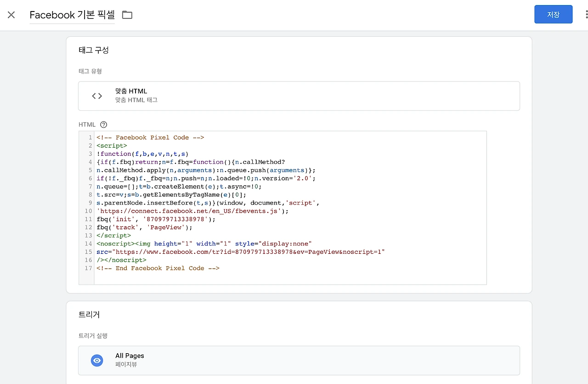Click the facebook.com/tr src URL line
Viewport: 588px width, 384px height.
240,252
